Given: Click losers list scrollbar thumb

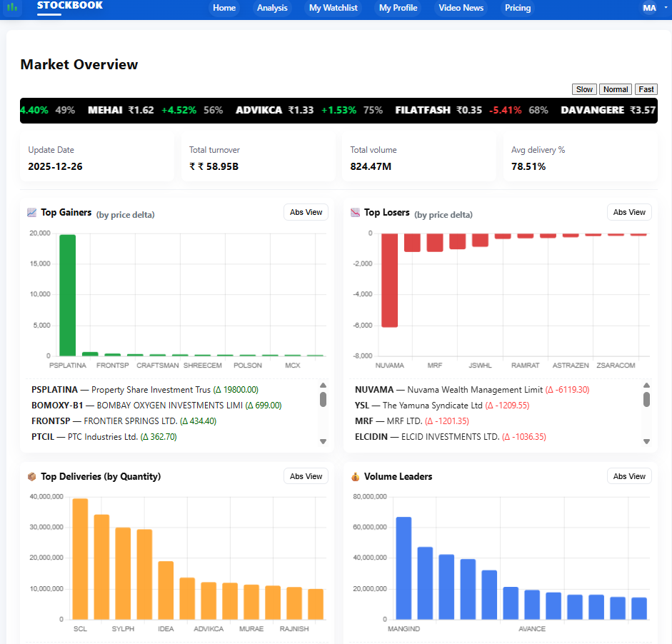Looking at the screenshot, I should point(647,399).
